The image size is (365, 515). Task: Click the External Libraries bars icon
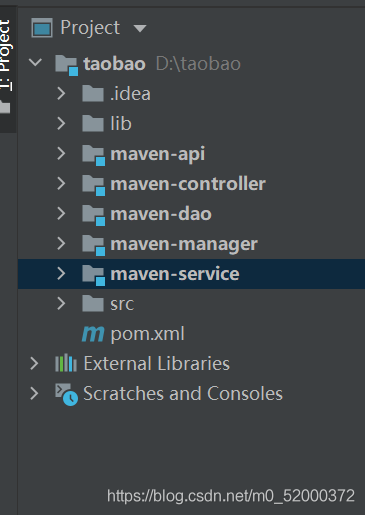coord(66,363)
